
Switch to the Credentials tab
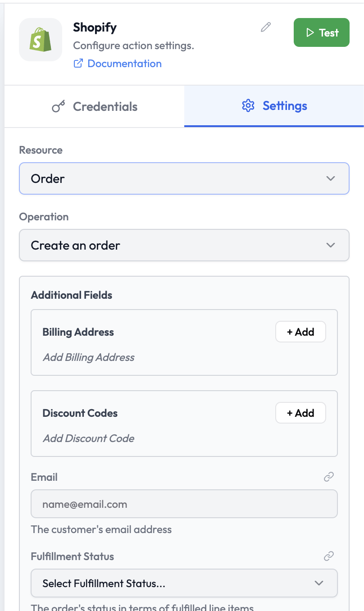coord(94,106)
